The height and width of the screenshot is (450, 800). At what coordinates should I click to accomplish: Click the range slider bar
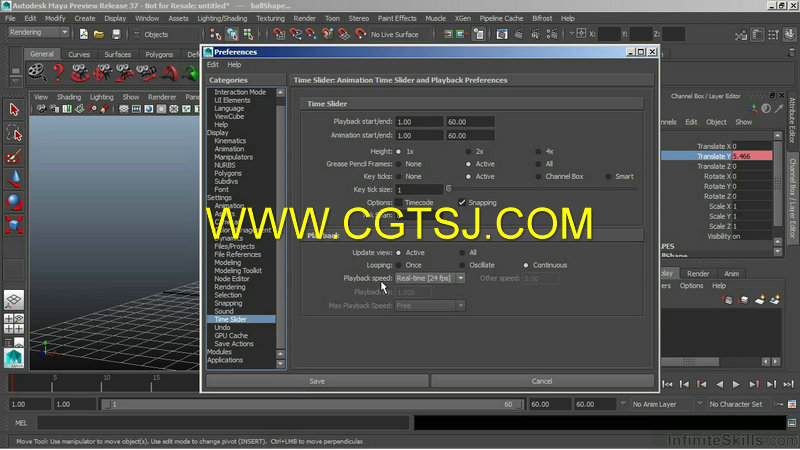pos(313,404)
